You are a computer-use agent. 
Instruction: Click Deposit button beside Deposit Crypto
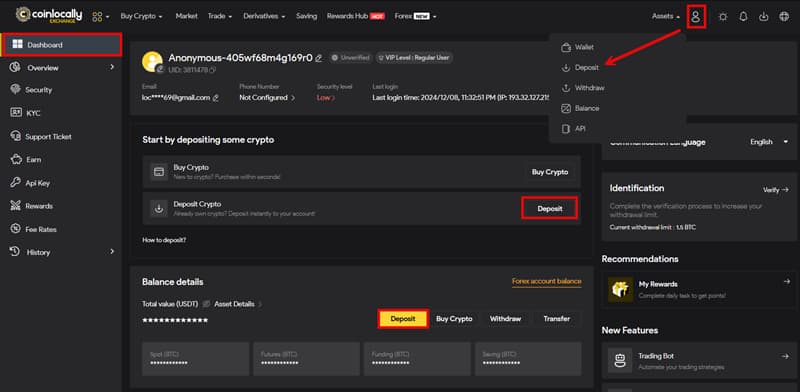[550, 208]
